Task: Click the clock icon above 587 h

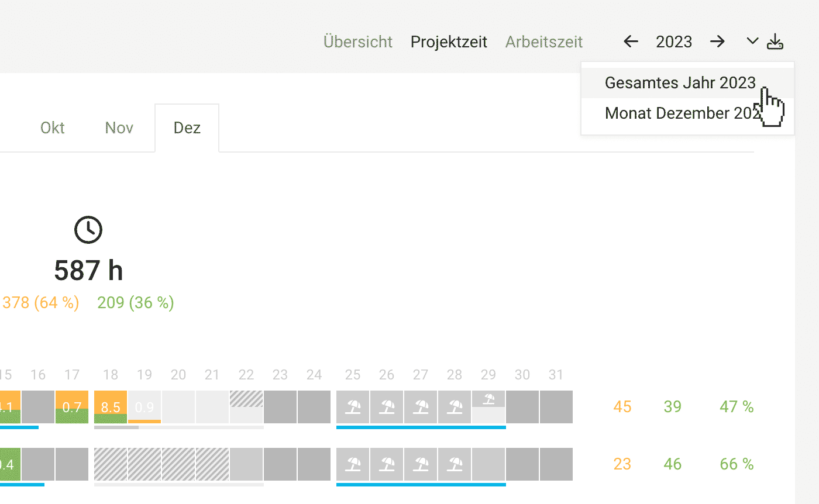Action: pos(88,230)
